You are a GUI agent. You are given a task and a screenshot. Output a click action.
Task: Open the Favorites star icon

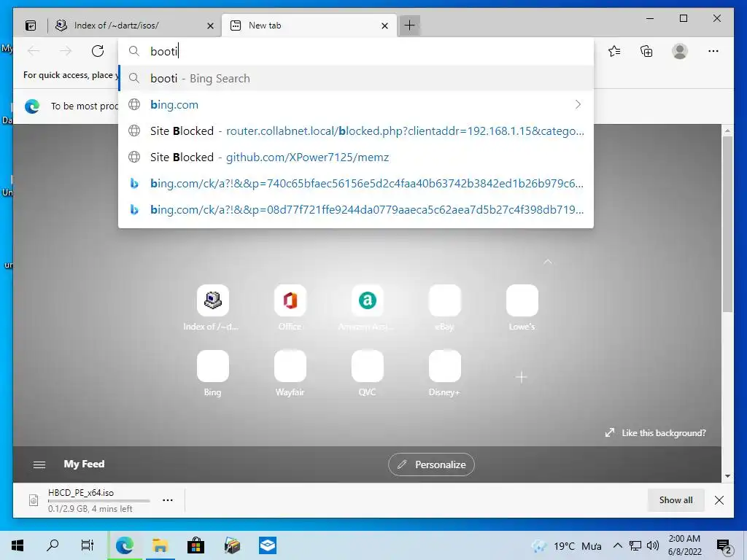point(614,51)
